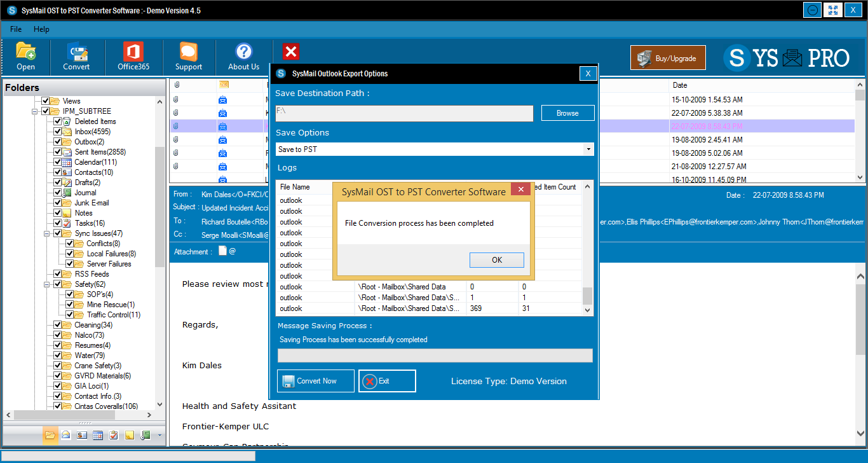The image size is (868, 463).
Task: Click the Tasks(16) folder icon
Action: (67, 223)
